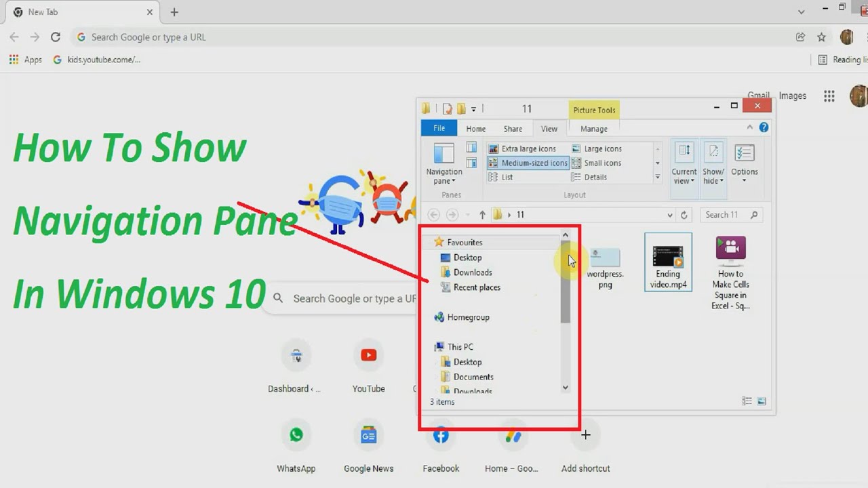
Task: Select Large icons layout
Action: point(597,148)
